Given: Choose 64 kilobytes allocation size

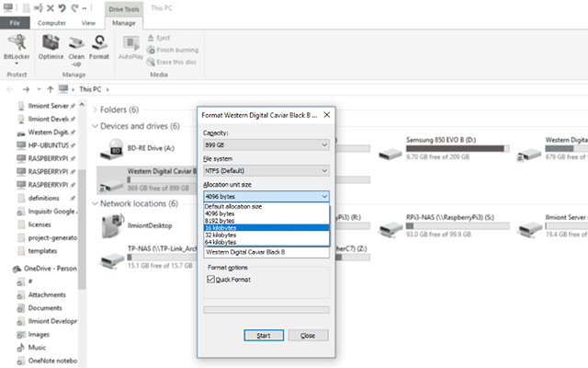Looking at the screenshot, I should pos(266,242).
